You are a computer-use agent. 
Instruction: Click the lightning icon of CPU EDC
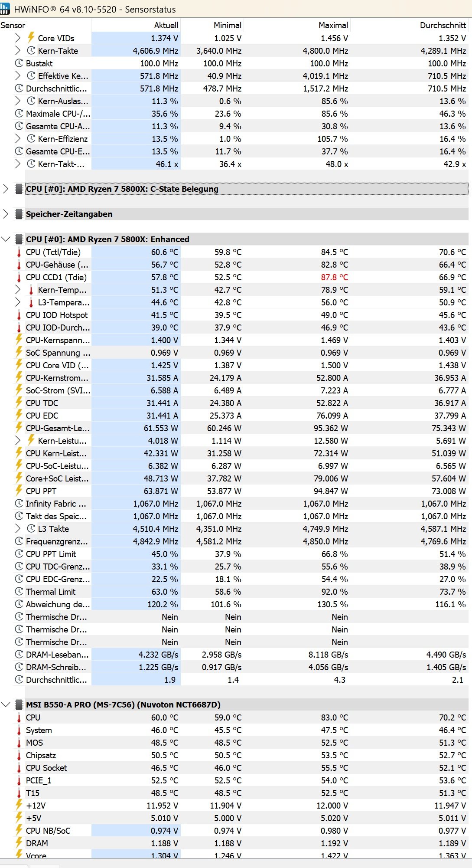[19, 415]
